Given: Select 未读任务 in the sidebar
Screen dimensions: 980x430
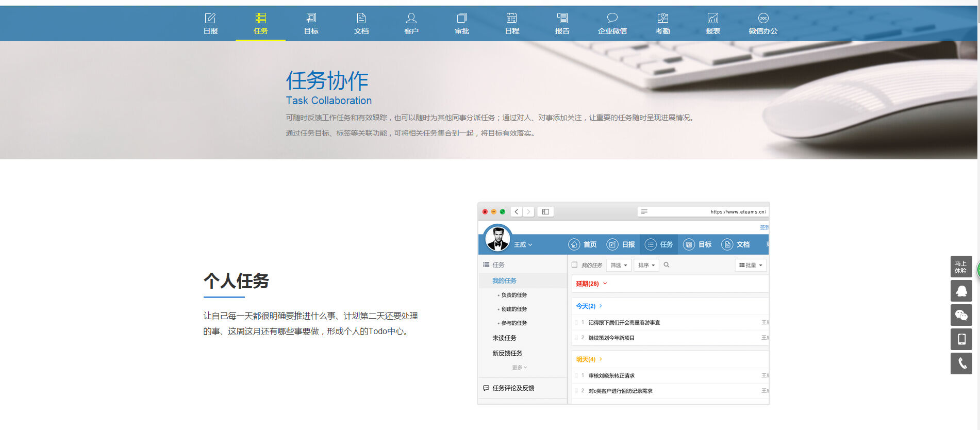Looking at the screenshot, I should click(x=504, y=338).
